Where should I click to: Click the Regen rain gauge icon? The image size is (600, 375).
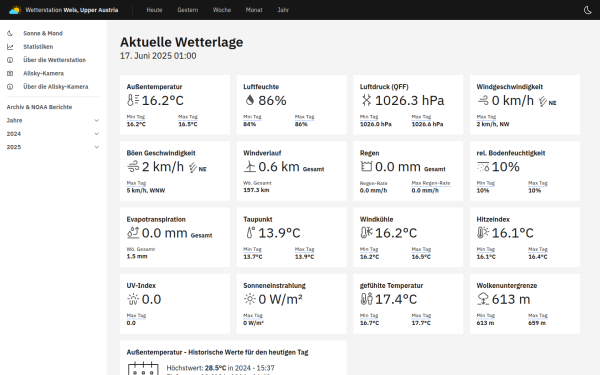366,166
